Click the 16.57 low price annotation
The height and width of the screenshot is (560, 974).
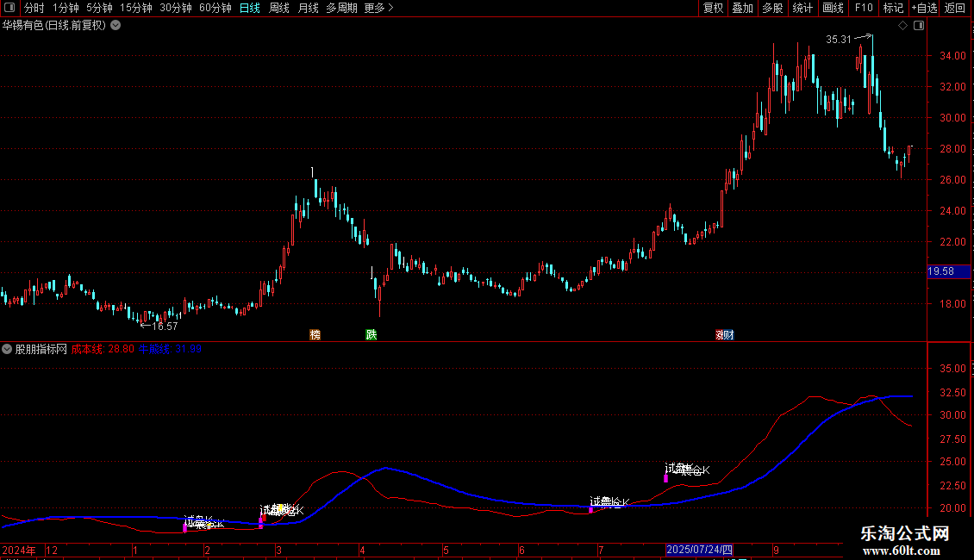(x=165, y=326)
